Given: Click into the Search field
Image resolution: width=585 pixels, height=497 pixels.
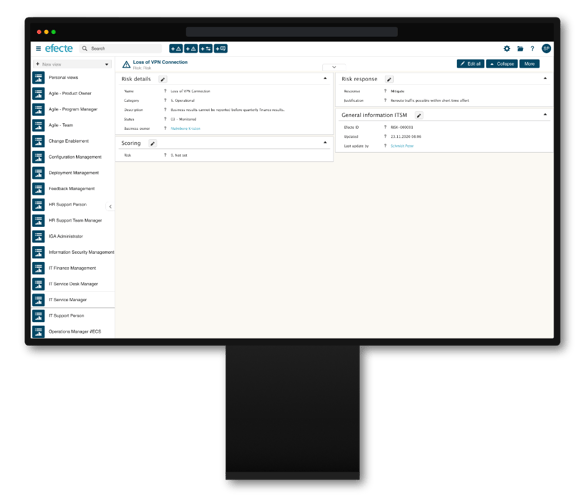Looking at the screenshot, I should (x=121, y=49).
